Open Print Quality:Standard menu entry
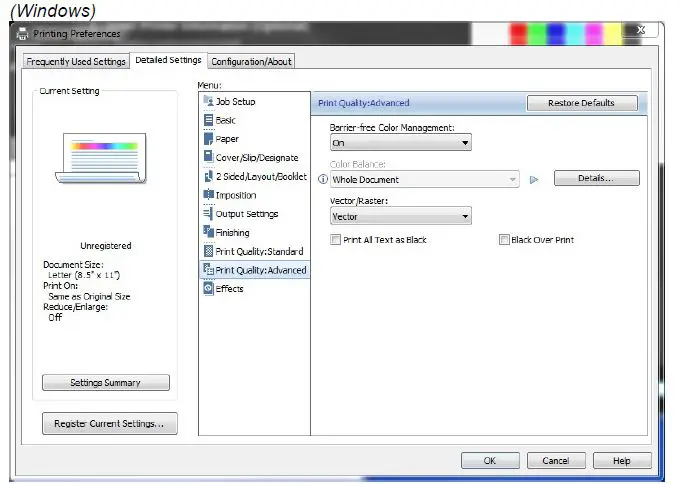The width and height of the screenshot is (685, 484). (x=255, y=251)
